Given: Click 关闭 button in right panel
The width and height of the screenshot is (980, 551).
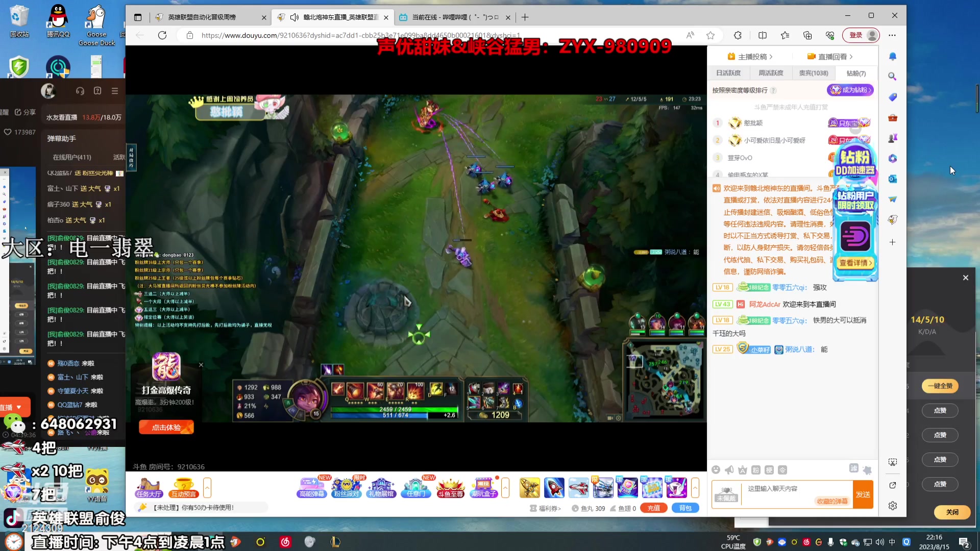Looking at the screenshot, I should tap(952, 512).
